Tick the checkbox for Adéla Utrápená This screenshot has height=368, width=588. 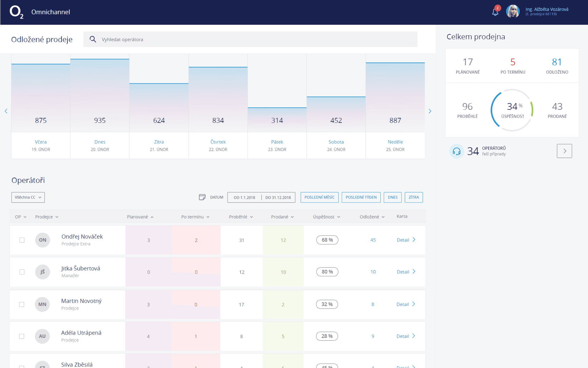22,336
